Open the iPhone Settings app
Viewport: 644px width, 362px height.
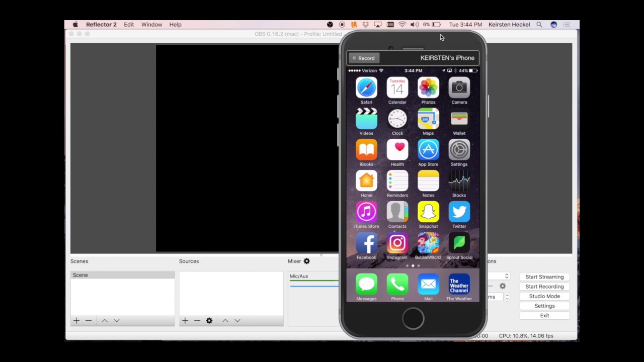click(x=459, y=150)
